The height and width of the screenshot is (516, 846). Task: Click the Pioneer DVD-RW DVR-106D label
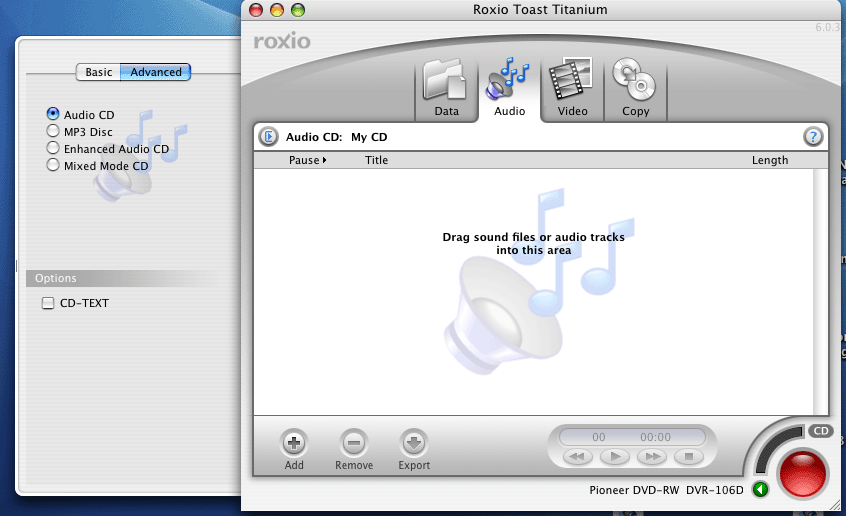click(x=666, y=490)
